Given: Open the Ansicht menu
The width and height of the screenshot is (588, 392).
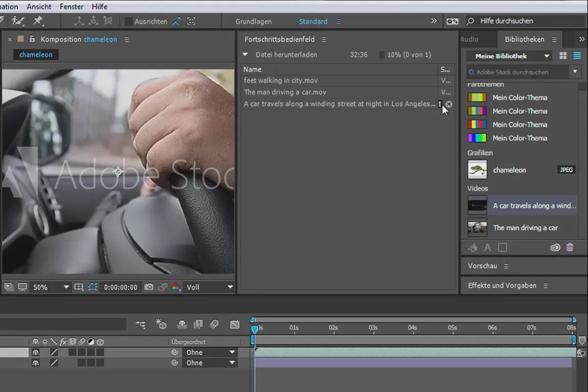Looking at the screenshot, I should click(x=39, y=6).
